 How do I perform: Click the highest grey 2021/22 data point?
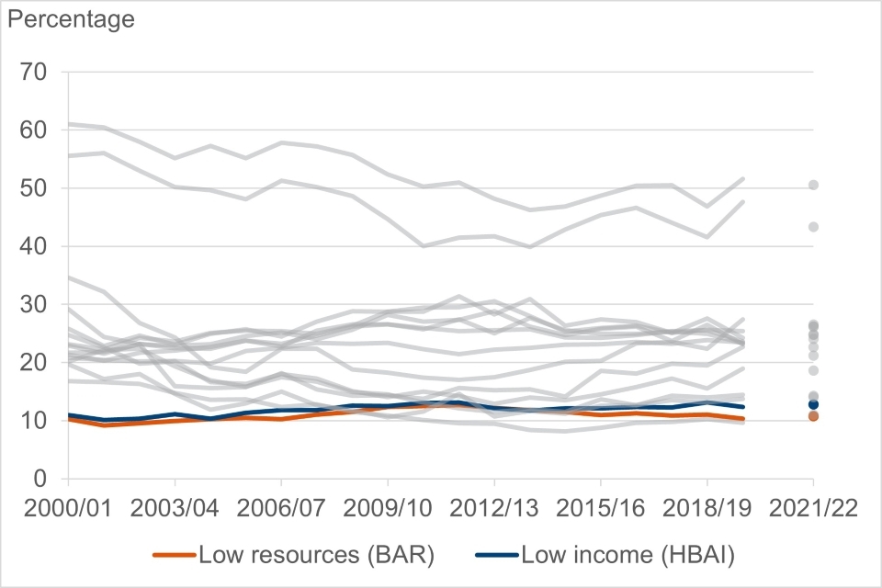[813, 186]
